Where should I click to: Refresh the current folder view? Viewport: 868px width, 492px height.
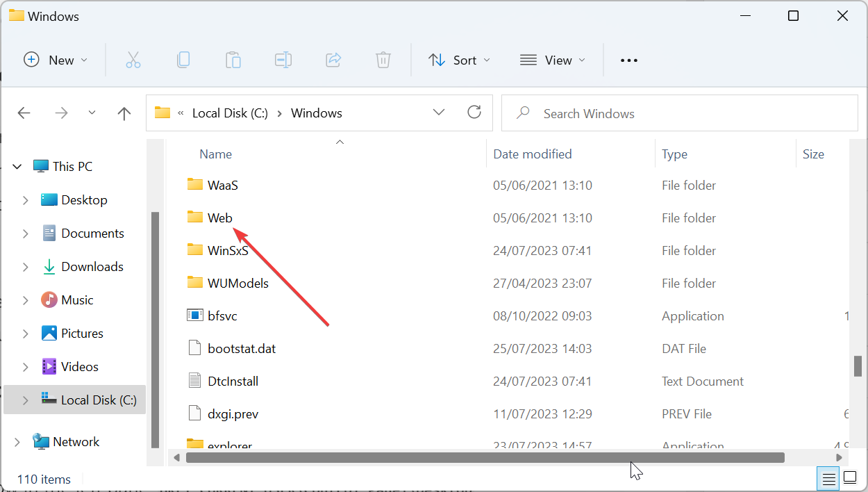tap(474, 112)
